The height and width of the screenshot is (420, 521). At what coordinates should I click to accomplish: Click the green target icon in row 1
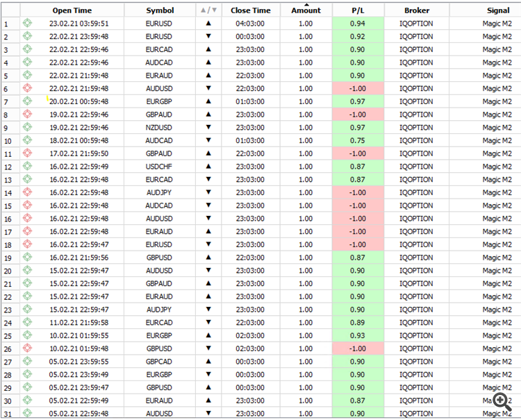coord(27,23)
